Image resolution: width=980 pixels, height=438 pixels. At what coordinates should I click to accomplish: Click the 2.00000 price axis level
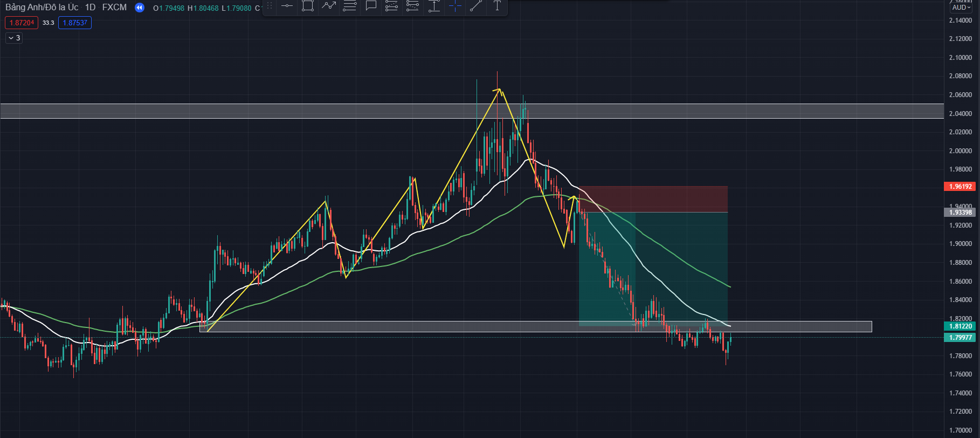point(960,150)
